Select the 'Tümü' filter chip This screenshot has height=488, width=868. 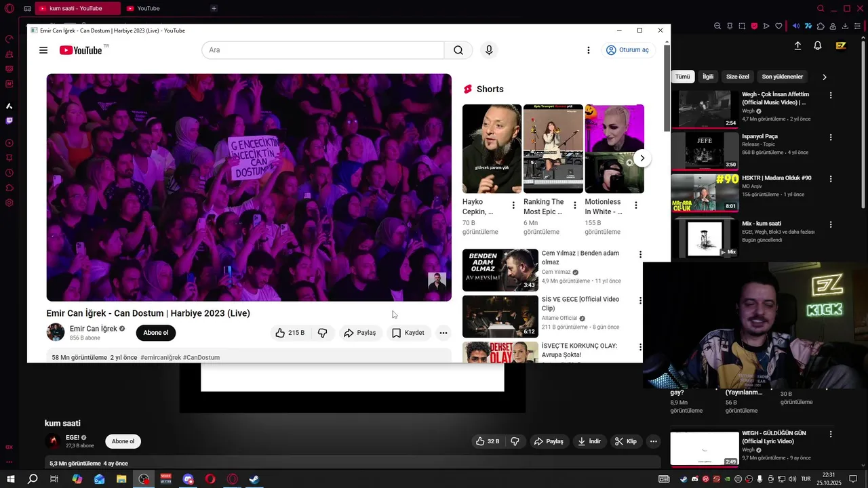coord(682,77)
